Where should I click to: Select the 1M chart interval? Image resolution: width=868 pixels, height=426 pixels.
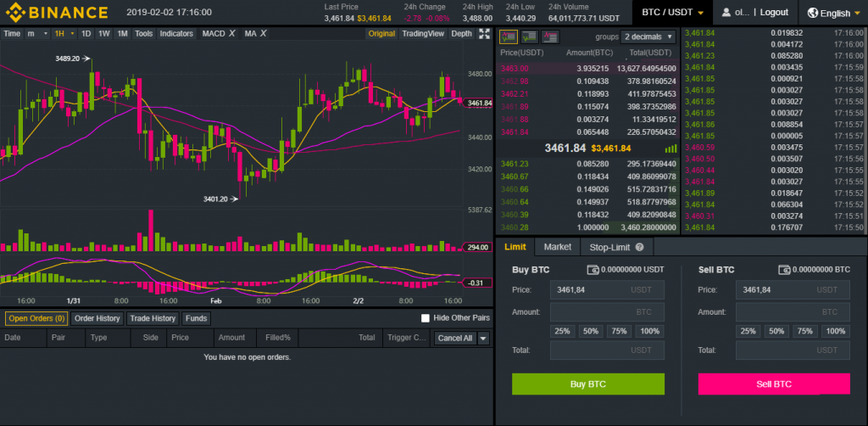click(122, 33)
